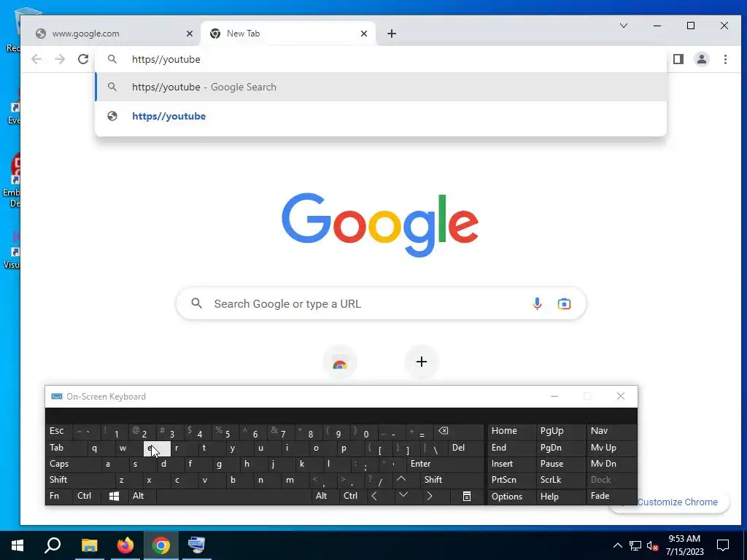Open Windows Start menu
The height and width of the screenshot is (560, 747).
pyautogui.click(x=18, y=545)
